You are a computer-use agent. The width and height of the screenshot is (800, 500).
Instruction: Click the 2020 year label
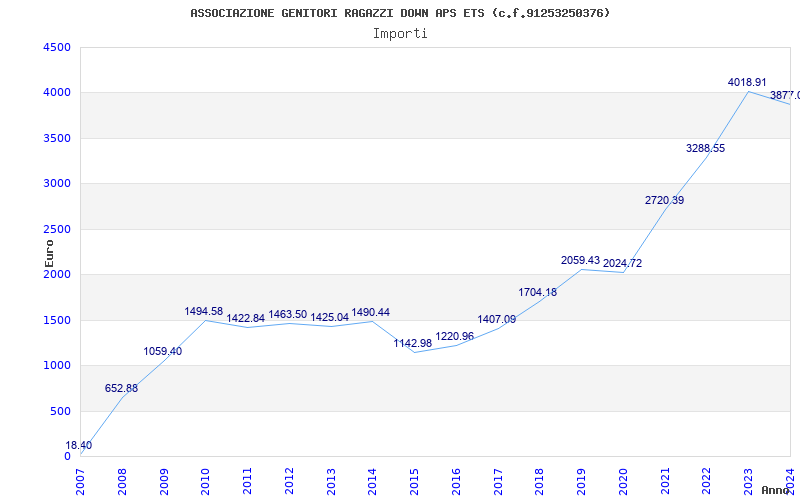point(623,482)
